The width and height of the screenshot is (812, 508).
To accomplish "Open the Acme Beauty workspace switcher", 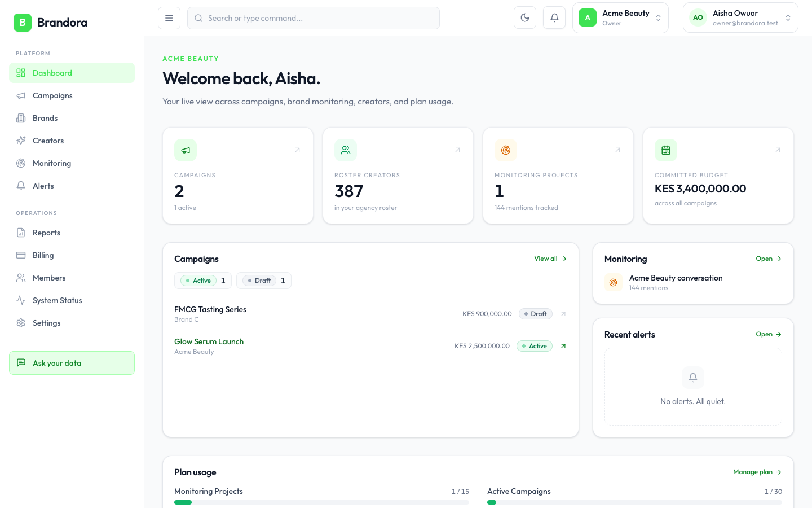I will click(620, 17).
